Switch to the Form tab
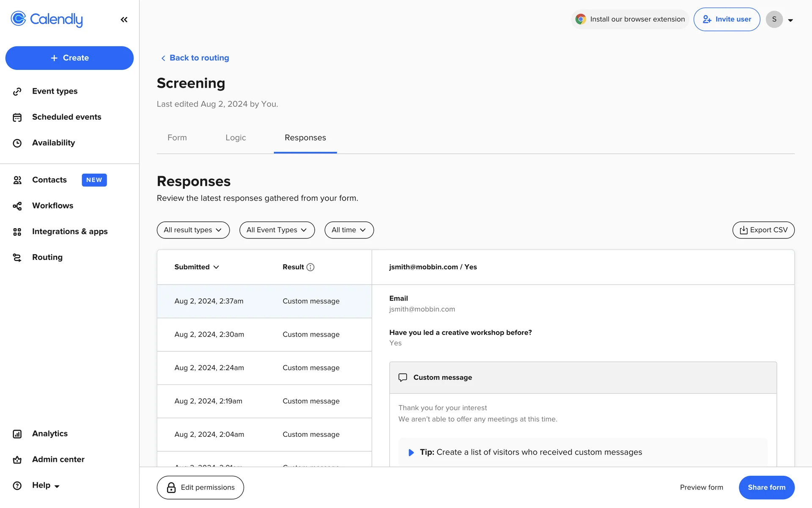This screenshot has height=508, width=812. coord(177,138)
